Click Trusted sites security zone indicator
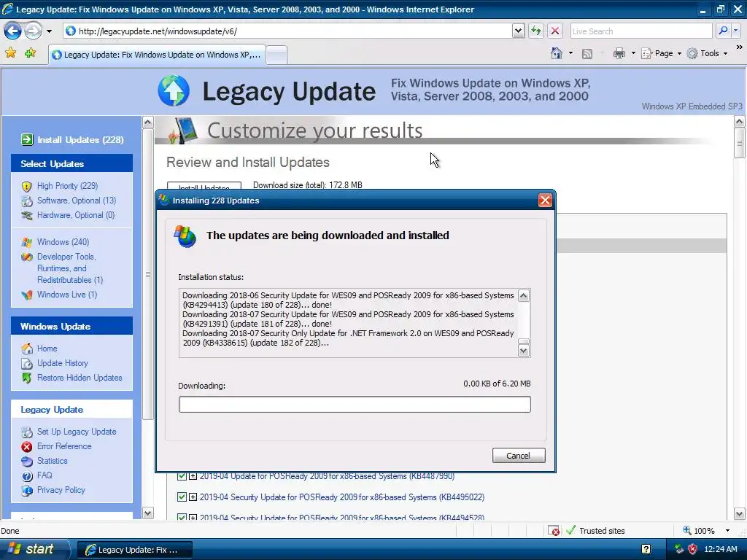 (595, 531)
